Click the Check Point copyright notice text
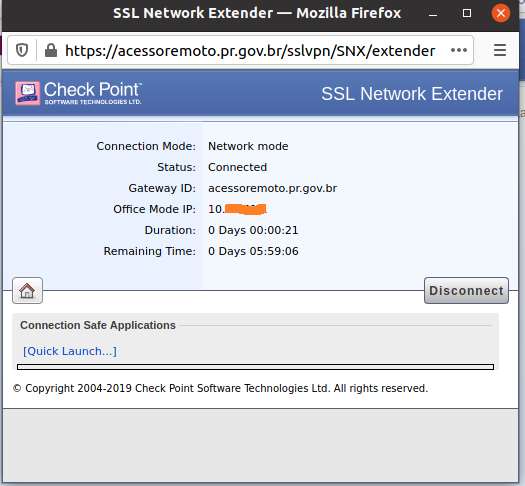The image size is (525, 486). (x=220, y=388)
